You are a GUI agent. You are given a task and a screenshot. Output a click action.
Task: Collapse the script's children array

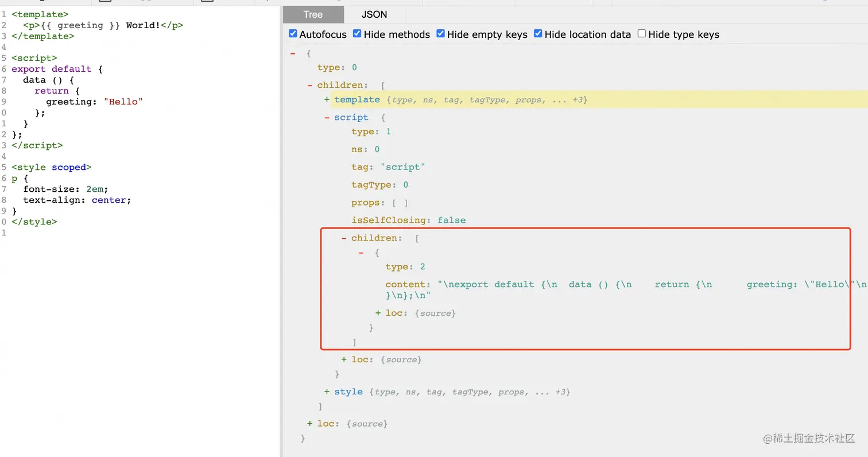(x=344, y=238)
